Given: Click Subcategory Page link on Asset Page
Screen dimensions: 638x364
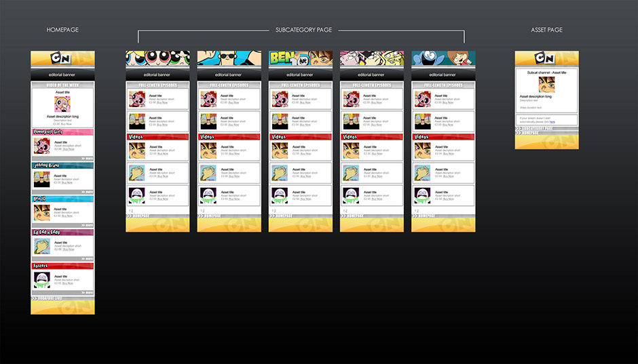Looking at the screenshot, I should pyautogui.click(x=535, y=128).
